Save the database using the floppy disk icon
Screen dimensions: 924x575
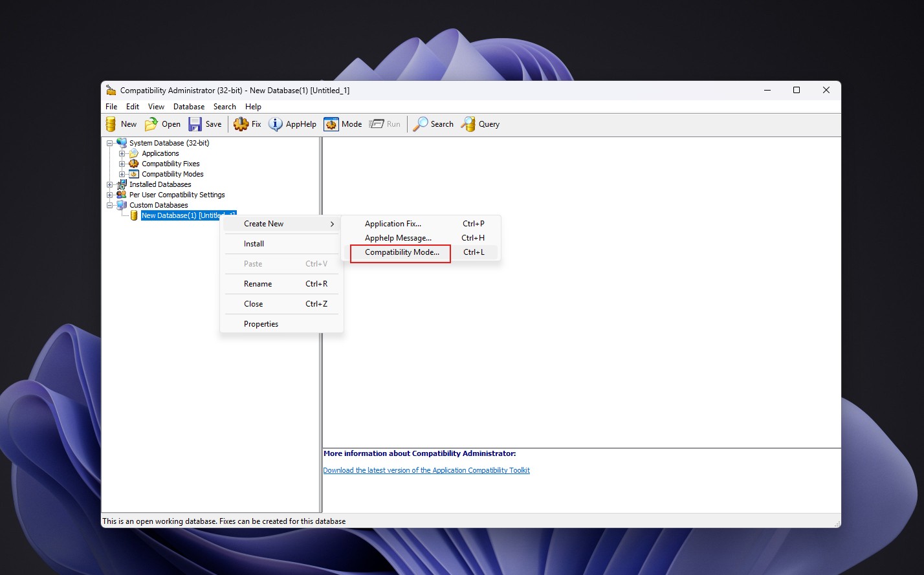(x=195, y=124)
